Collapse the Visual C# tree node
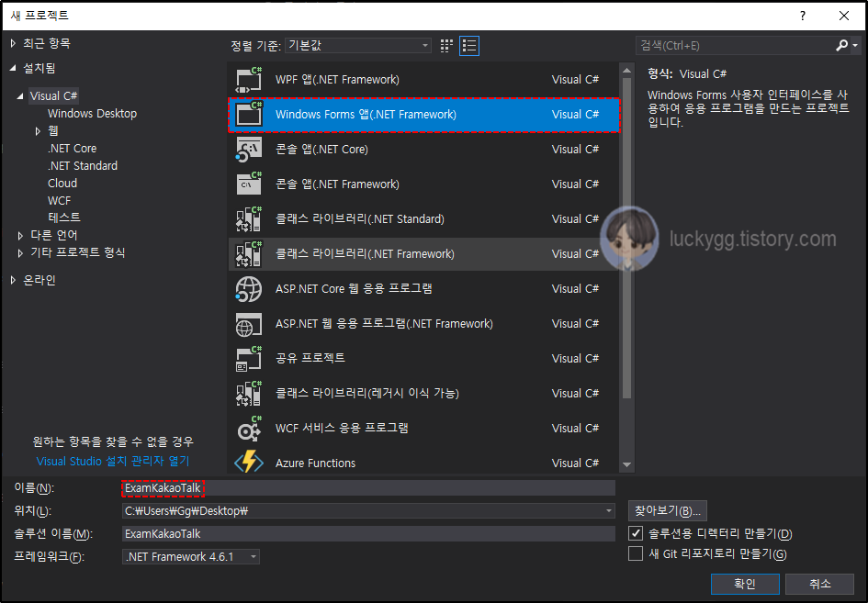 point(20,95)
